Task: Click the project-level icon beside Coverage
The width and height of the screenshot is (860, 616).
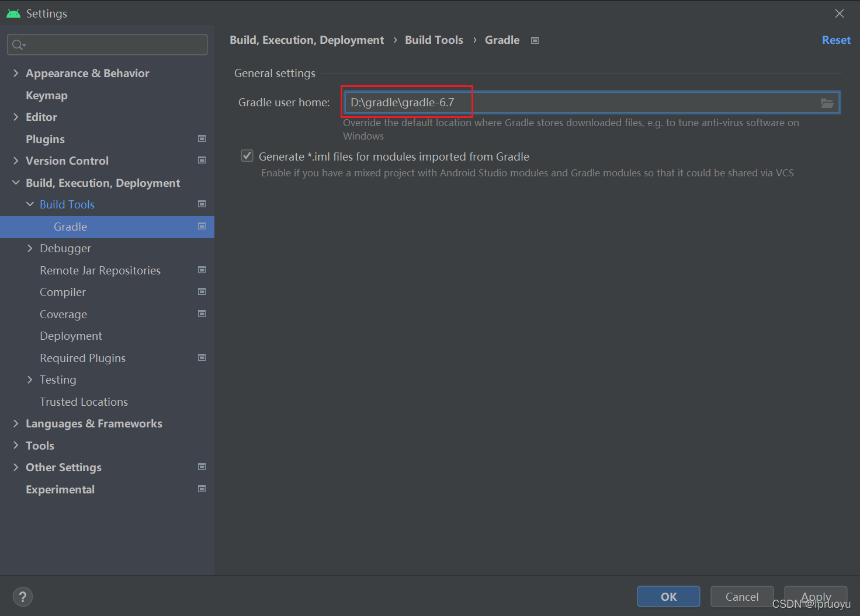Action: click(202, 314)
